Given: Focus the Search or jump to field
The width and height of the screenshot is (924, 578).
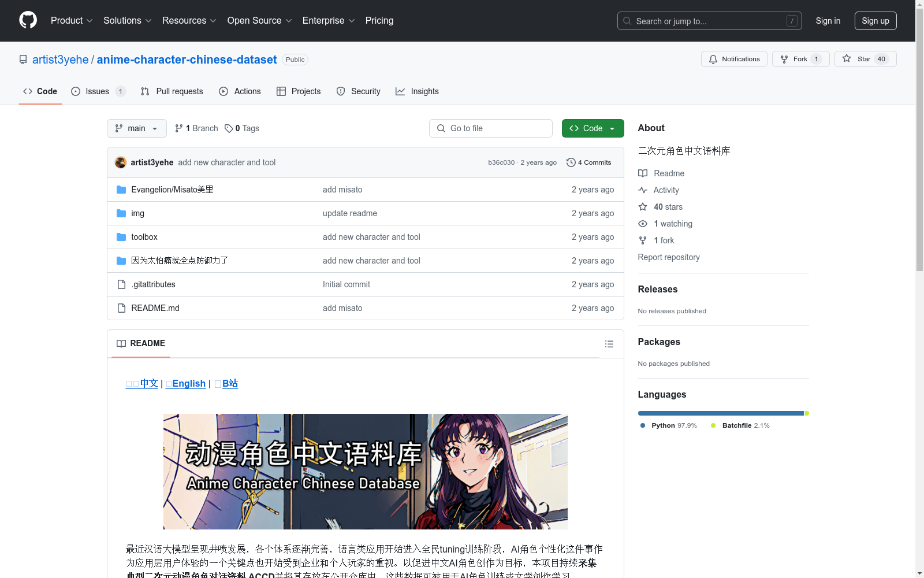Looking at the screenshot, I should [x=710, y=21].
